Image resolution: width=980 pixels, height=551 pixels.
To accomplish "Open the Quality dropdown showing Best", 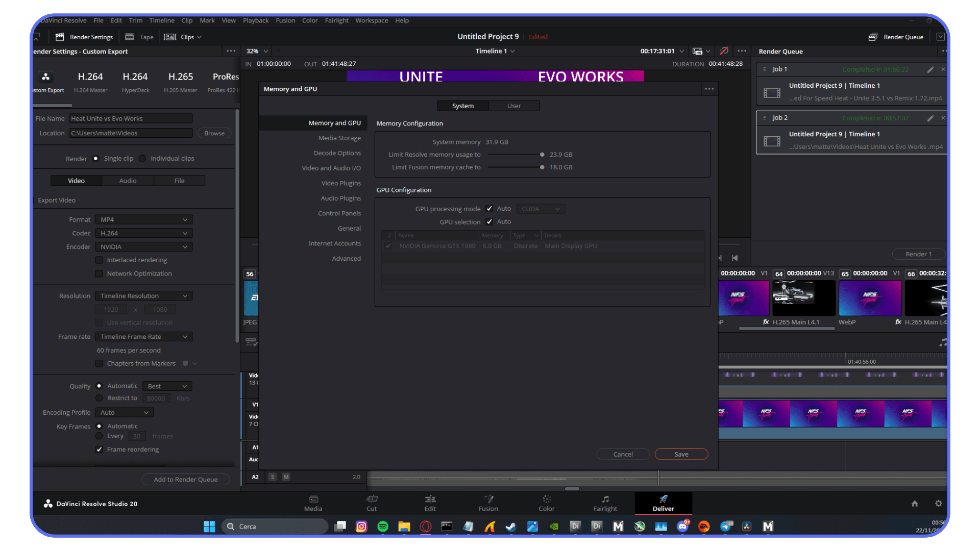I will 167,386.
